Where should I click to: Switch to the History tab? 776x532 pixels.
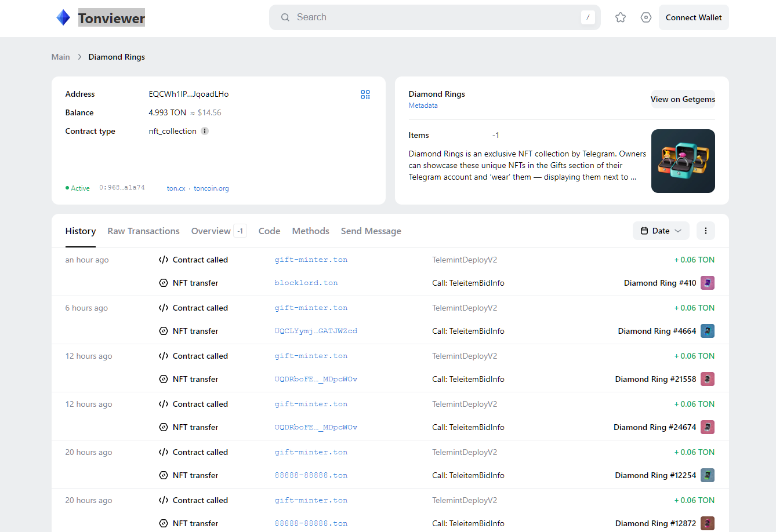pyautogui.click(x=81, y=231)
